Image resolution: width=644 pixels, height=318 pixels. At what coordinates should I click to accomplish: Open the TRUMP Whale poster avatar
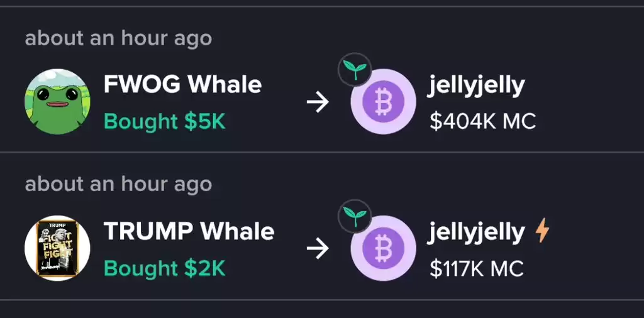click(57, 248)
